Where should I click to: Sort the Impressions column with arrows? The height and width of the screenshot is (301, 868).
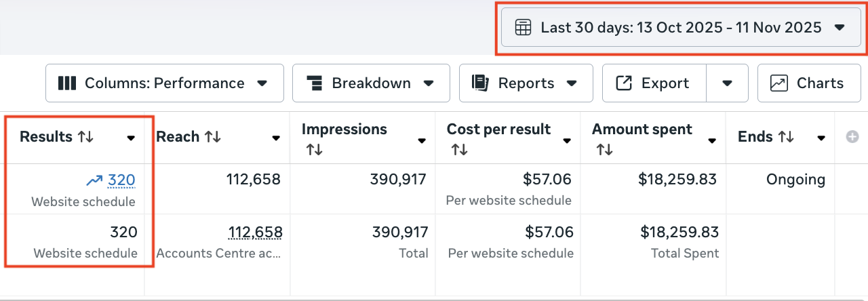click(x=314, y=149)
